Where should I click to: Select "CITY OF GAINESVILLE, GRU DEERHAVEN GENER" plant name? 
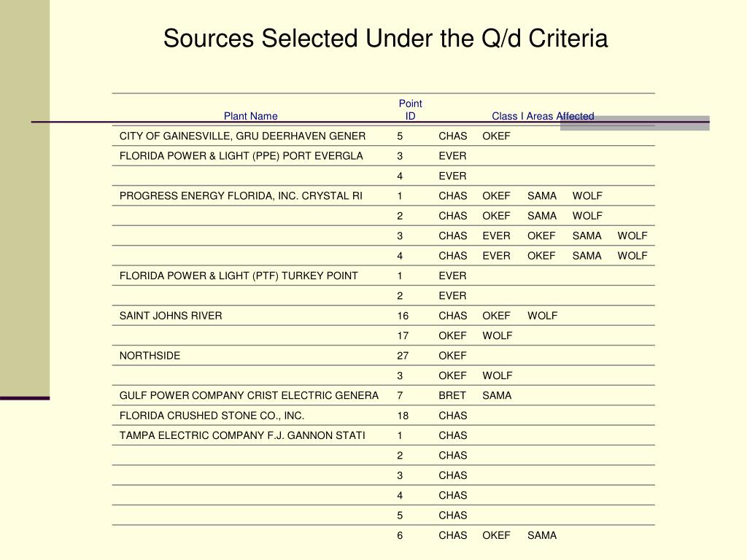tap(242, 136)
